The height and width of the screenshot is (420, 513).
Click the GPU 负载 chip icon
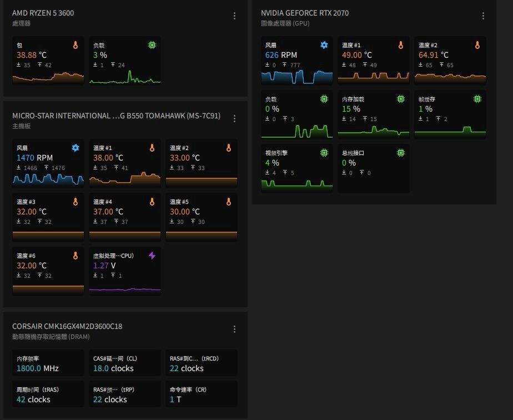tap(324, 99)
